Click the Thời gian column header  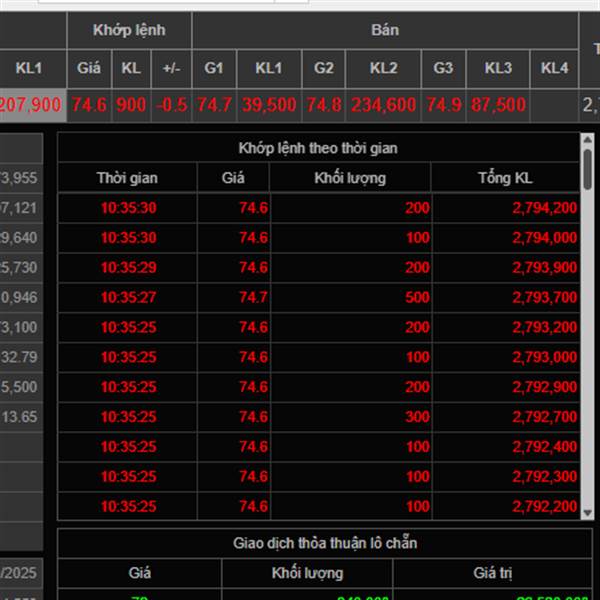coord(127,178)
